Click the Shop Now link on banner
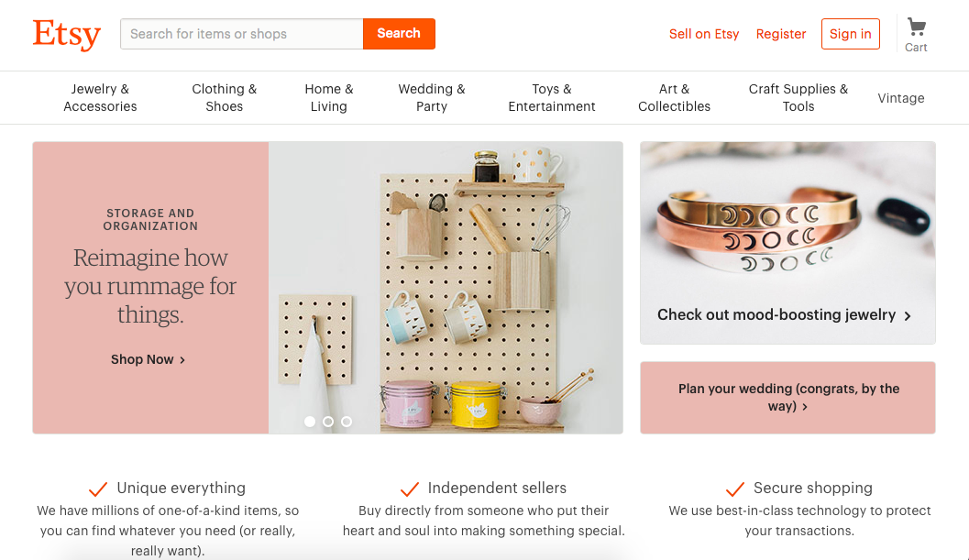Image resolution: width=969 pixels, height=560 pixels. pyautogui.click(x=148, y=359)
